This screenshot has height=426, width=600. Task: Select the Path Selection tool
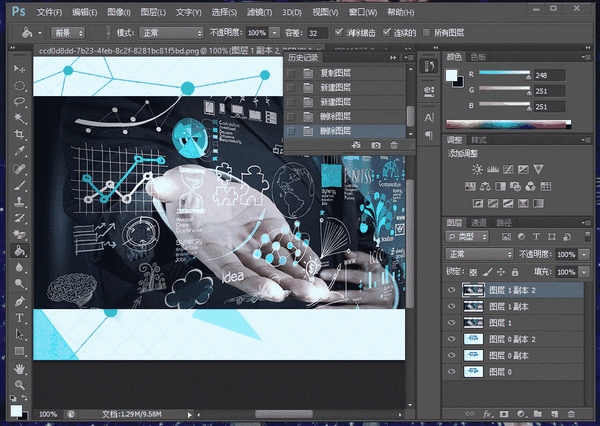coord(19,334)
